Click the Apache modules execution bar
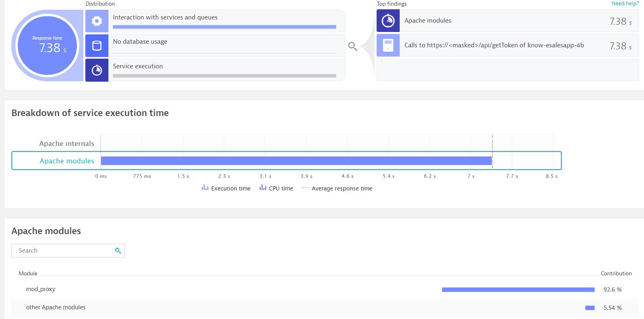The height and width of the screenshot is (319, 644). pyautogui.click(x=296, y=161)
